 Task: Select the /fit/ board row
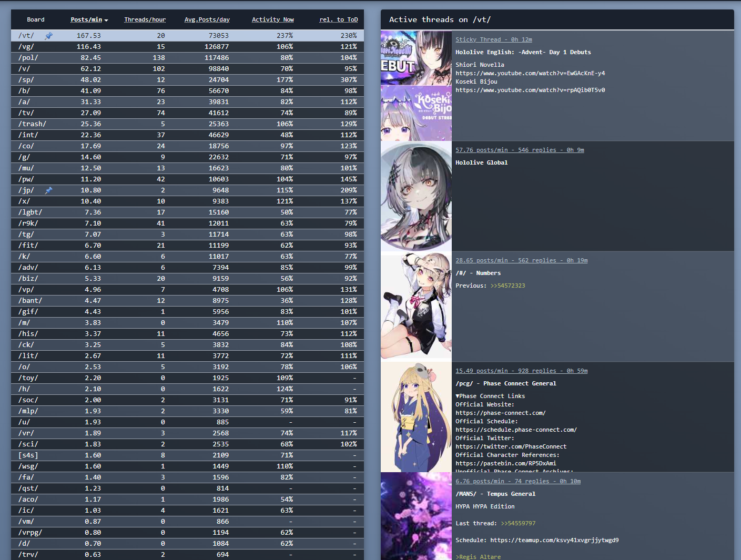tap(187, 246)
